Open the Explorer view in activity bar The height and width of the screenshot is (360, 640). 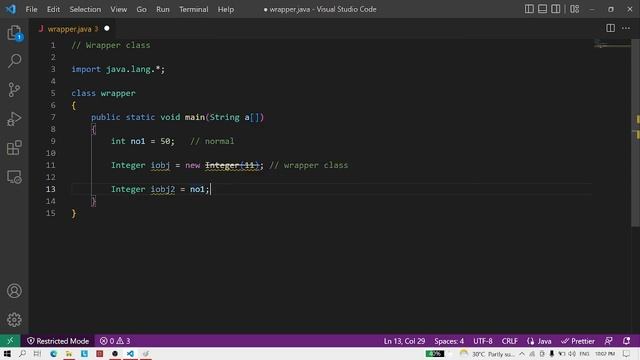[x=14, y=33]
